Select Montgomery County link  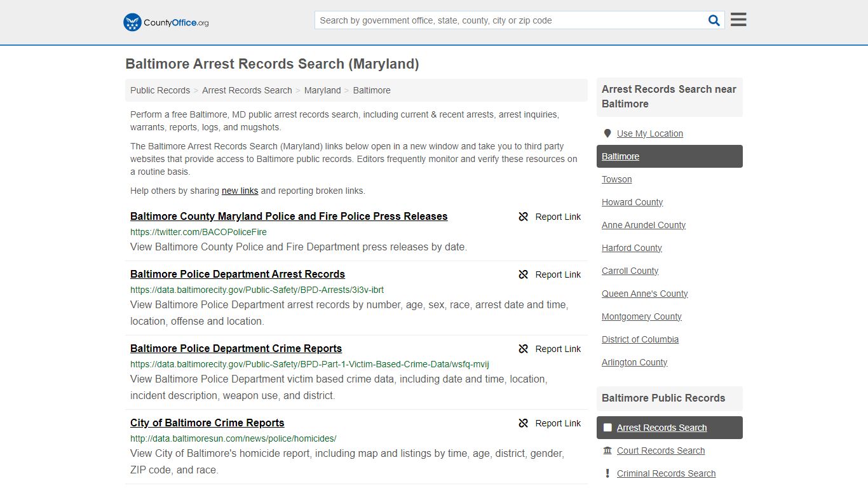[x=642, y=316]
